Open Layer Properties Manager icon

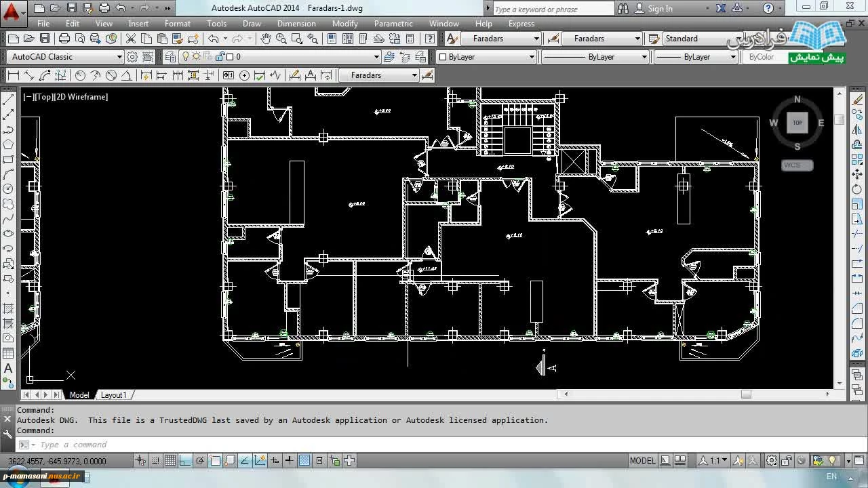(x=170, y=57)
